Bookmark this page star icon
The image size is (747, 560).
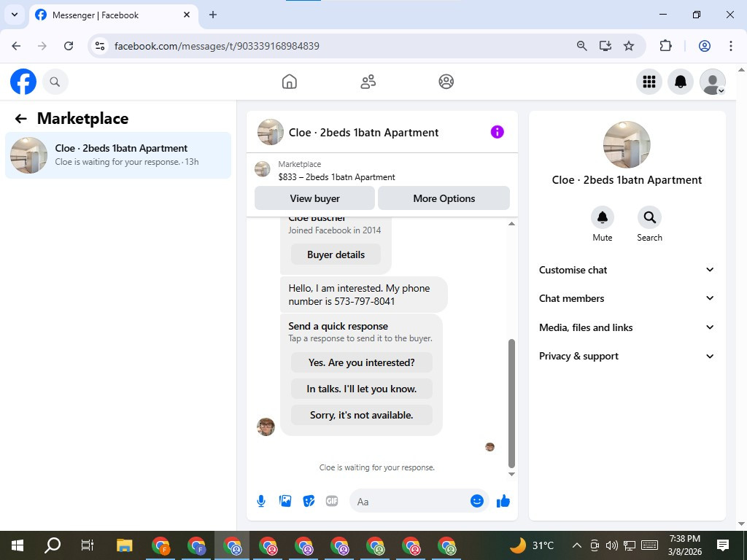[x=629, y=46]
